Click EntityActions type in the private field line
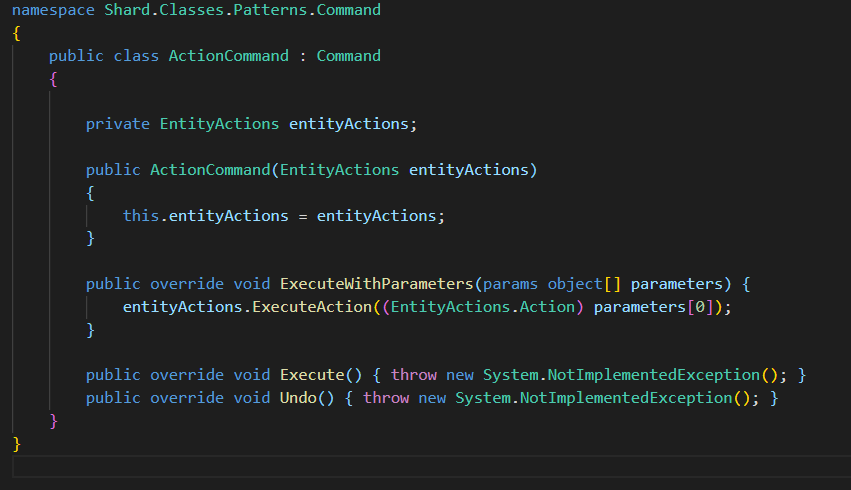851x490 pixels. [219, 124]
